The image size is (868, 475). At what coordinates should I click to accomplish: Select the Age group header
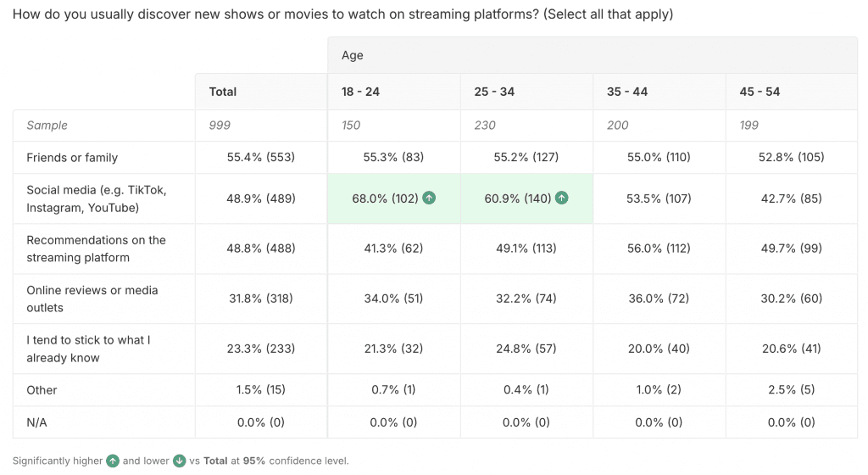[353, 55]
